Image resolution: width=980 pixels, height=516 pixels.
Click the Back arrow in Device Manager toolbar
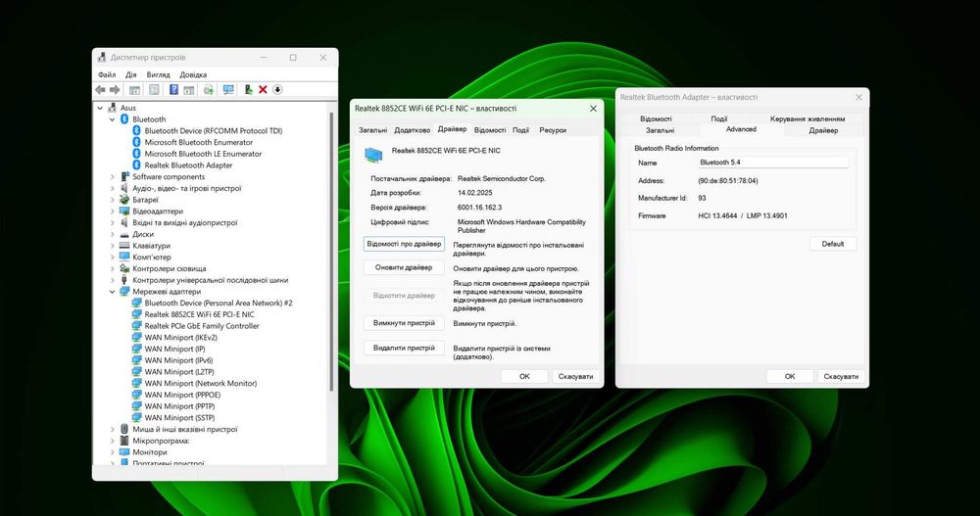(x=100, y=90)
